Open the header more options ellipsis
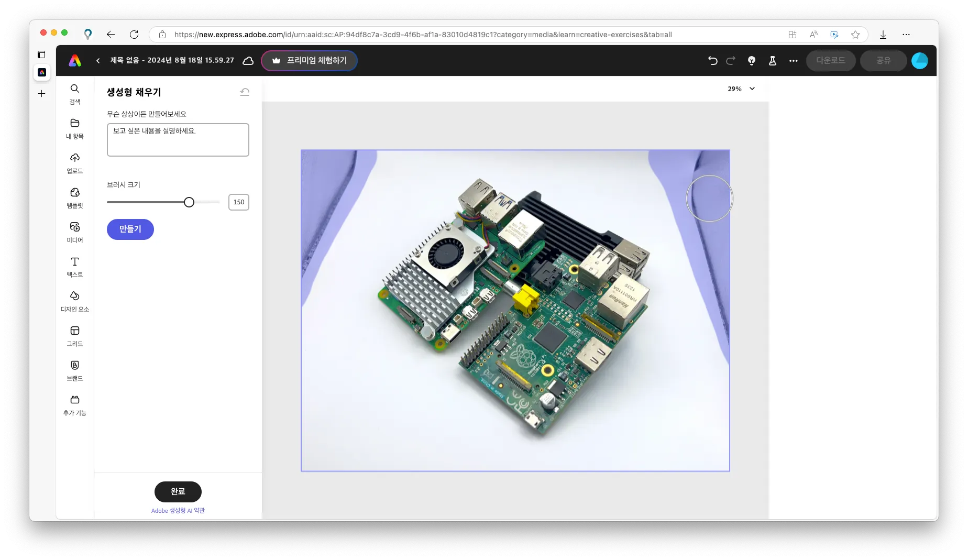 point(794,61)
